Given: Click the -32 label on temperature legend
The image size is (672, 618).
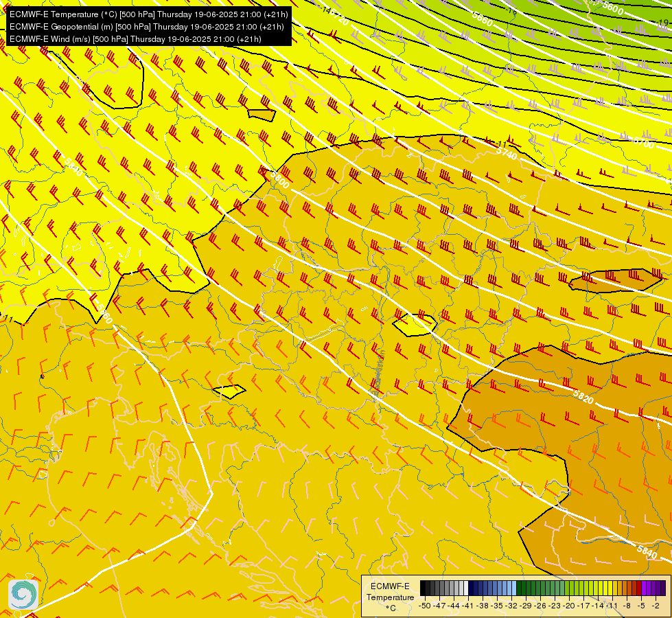Looking at the screenshot, I should pos(511,606).
